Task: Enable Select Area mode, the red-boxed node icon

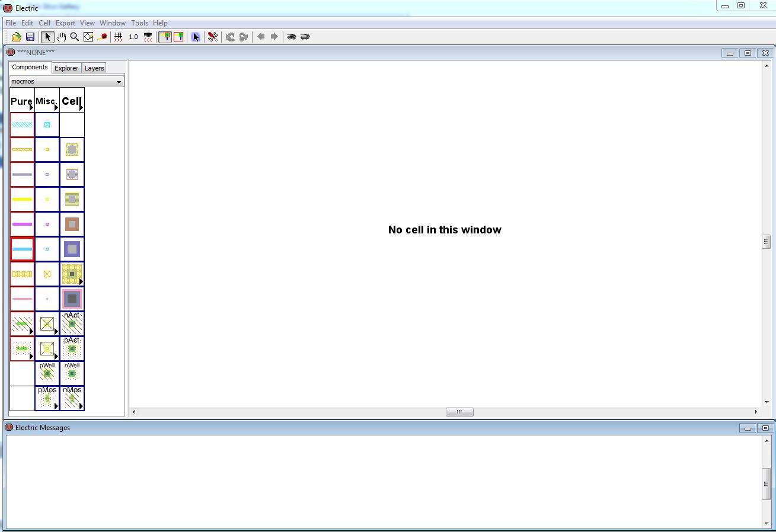Action: click(178, 37)
